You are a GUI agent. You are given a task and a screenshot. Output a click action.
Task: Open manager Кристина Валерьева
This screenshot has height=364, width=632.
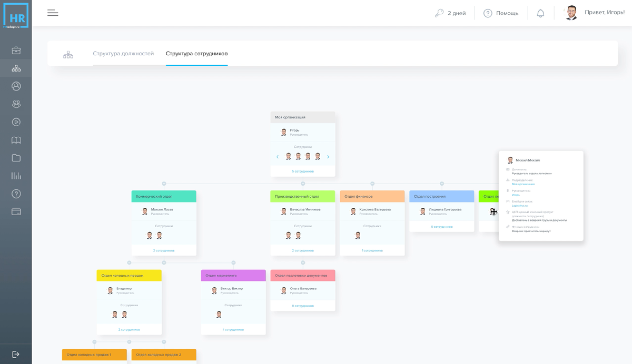point(375,209)
